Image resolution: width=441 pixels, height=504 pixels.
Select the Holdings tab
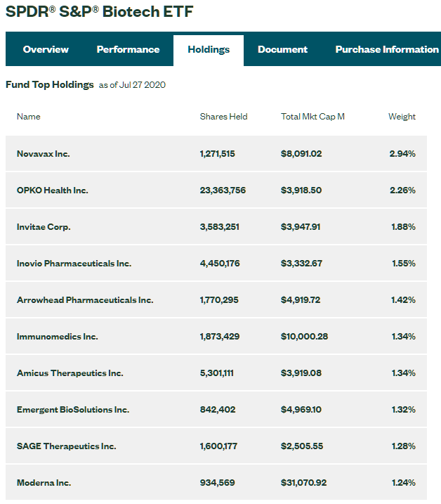tap(209, 49)
